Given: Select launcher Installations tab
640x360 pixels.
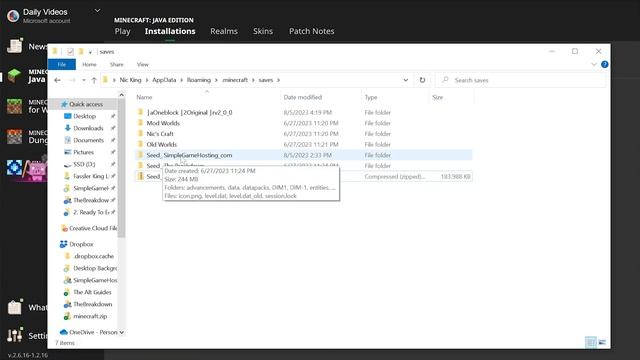Looking at the screenshot, I should point(170,31).
